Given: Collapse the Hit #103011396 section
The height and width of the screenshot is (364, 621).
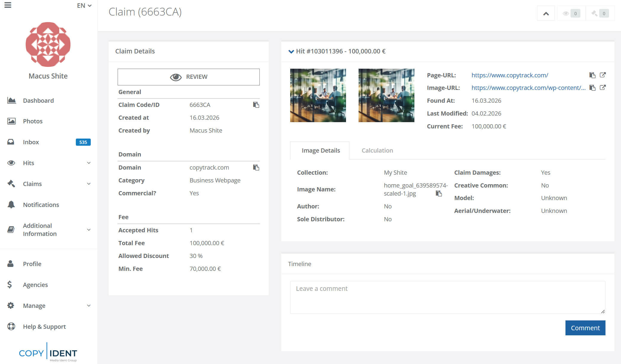Looking at the screenshot, I should [291, 51].
